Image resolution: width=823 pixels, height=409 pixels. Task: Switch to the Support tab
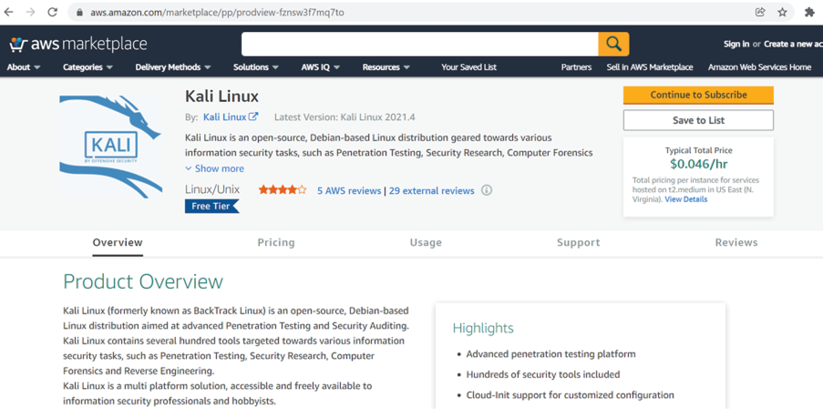(x=578, y=243)
